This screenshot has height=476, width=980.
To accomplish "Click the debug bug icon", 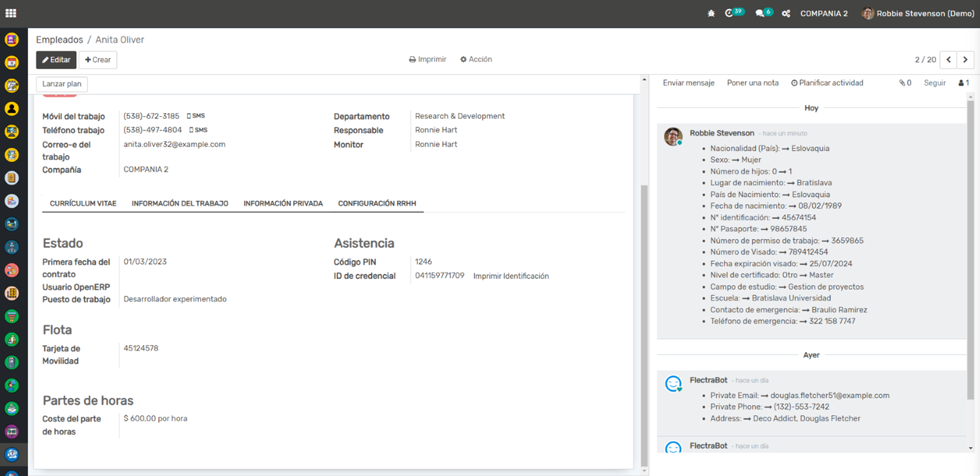I will 711,14.
